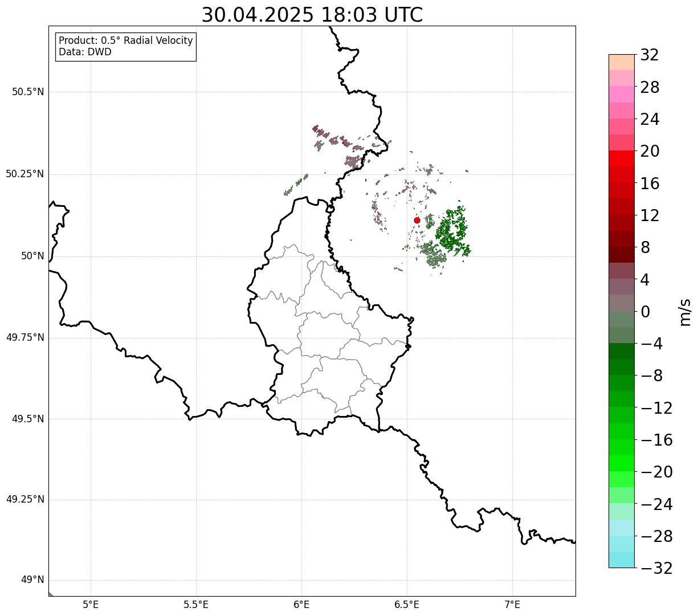Click the 50.25°N latitude label

point(25,174)
